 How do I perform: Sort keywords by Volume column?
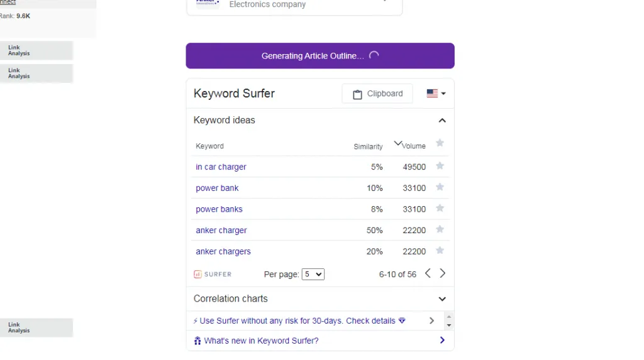pos(413,146)
